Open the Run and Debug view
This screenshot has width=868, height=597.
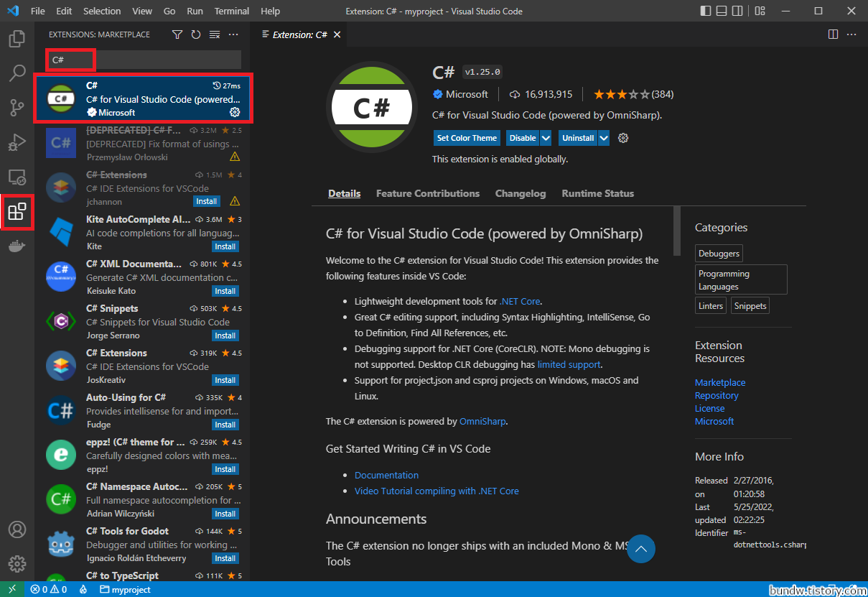click(17, 142)
